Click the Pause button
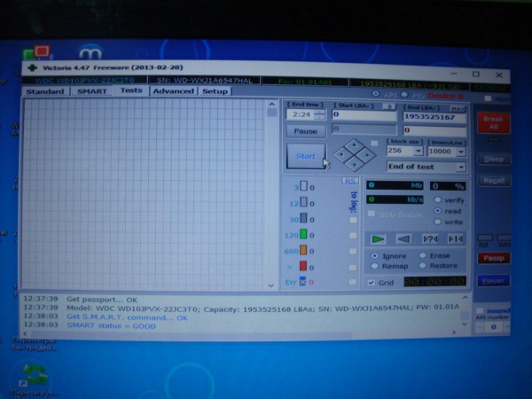This screenshot has height=399, width=532. [305, 131]
